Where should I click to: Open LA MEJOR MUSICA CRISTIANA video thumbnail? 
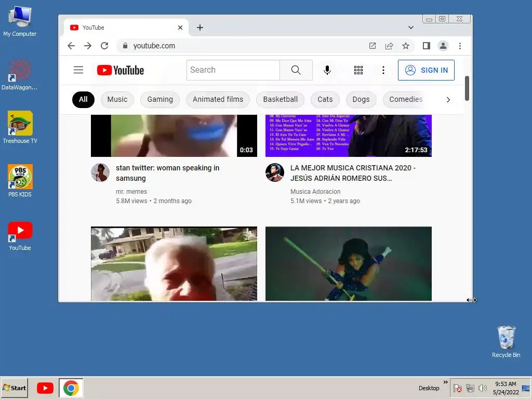349,136
